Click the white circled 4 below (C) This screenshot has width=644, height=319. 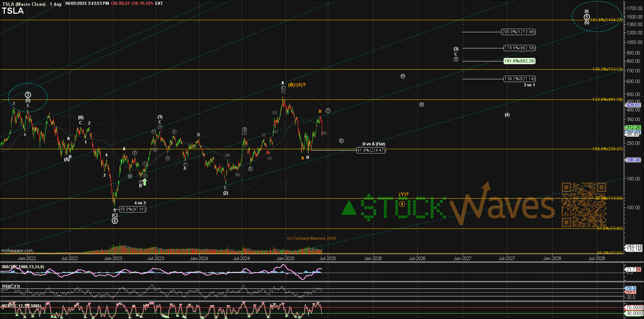(115, 221)
